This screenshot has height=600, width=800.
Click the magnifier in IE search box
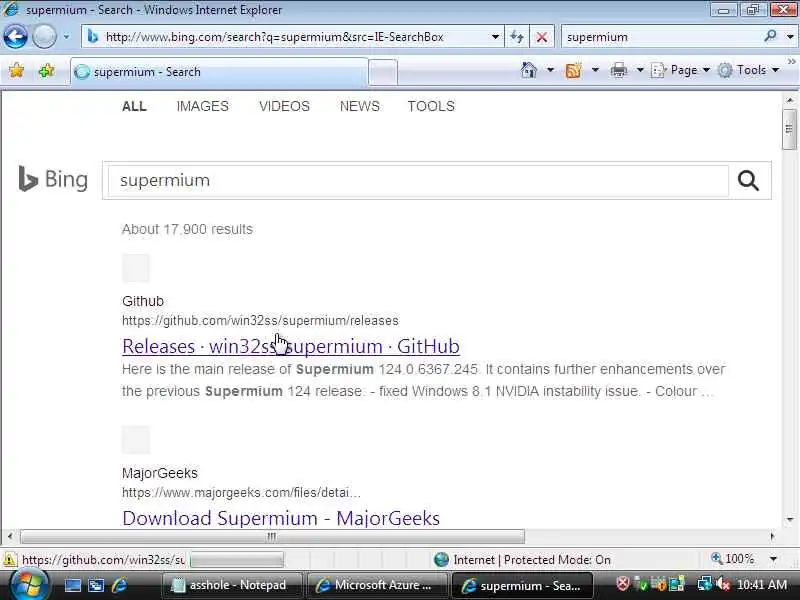(x=770, y=36)
